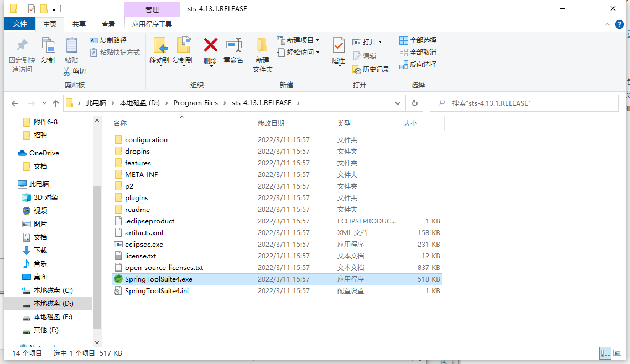This screenshot has width=630, height=364.
Task: Click the blue Help question mark icon
Action: [619, 24]
